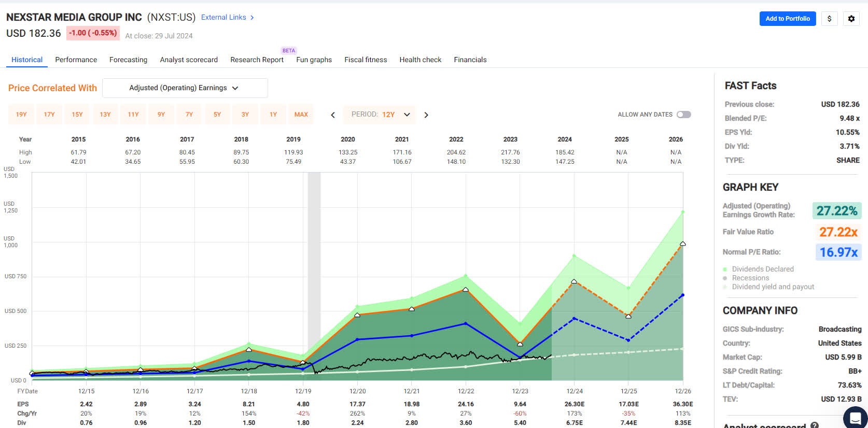Image resolution: width=868 pixels, height=428 pixels.
Task: Click the green 27.22% growth rate swatch
Action: pos(837,211)
